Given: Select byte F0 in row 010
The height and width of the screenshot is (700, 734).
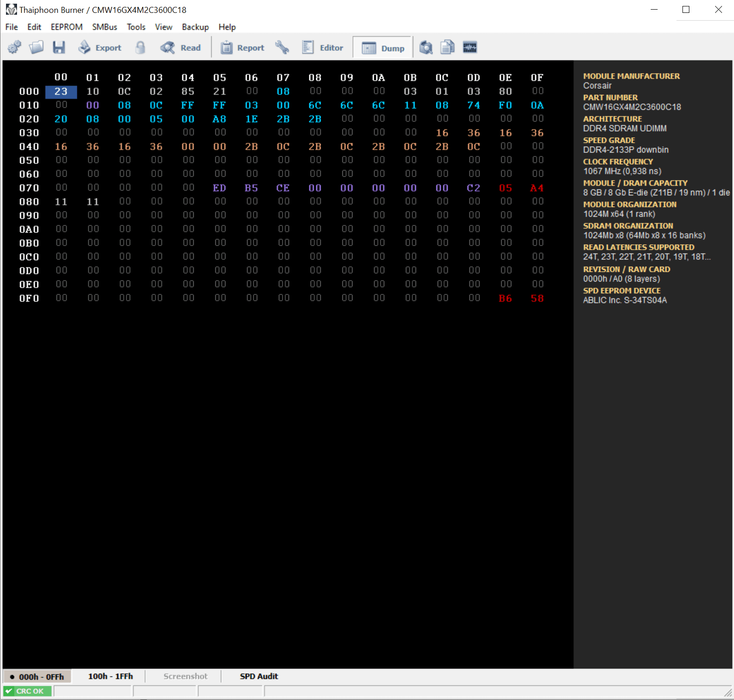Looking at the screenshot, I should pos(505,105).
